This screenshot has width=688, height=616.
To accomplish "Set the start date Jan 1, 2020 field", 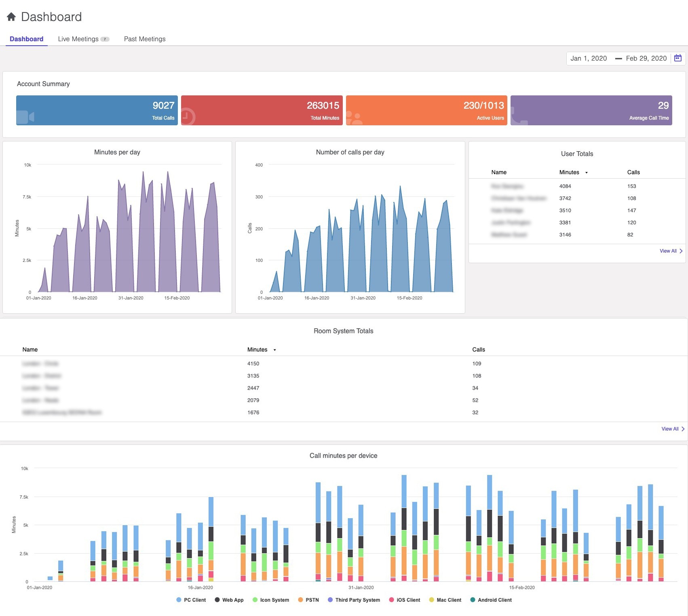I will coord(589,58).
